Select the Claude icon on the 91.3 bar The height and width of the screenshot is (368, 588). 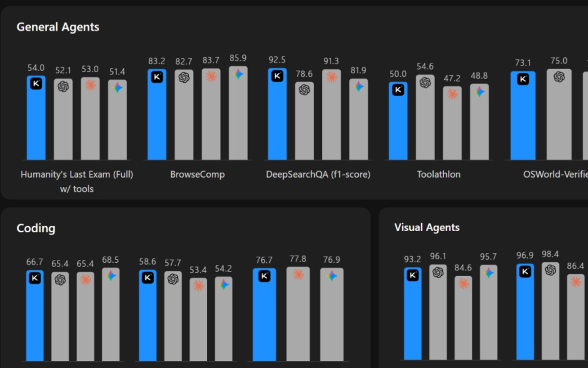[331, 77]
